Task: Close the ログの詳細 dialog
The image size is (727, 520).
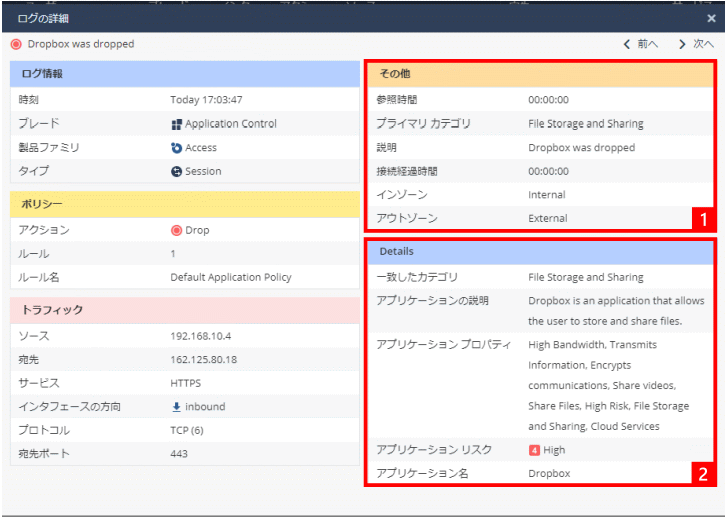Action: pyautogui.click(x=711, y=18)
